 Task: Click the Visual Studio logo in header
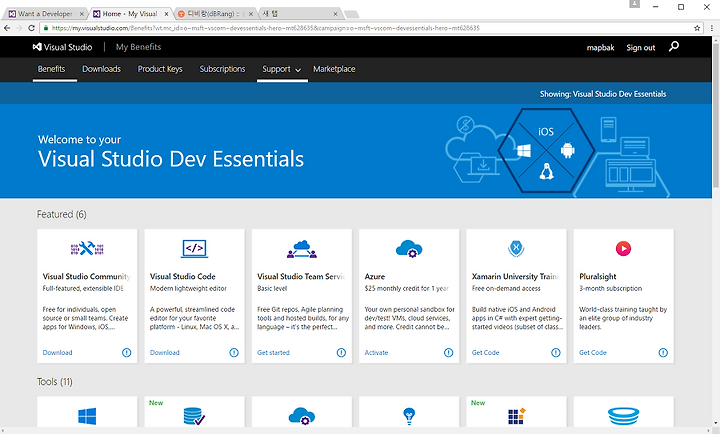[62, 47]
